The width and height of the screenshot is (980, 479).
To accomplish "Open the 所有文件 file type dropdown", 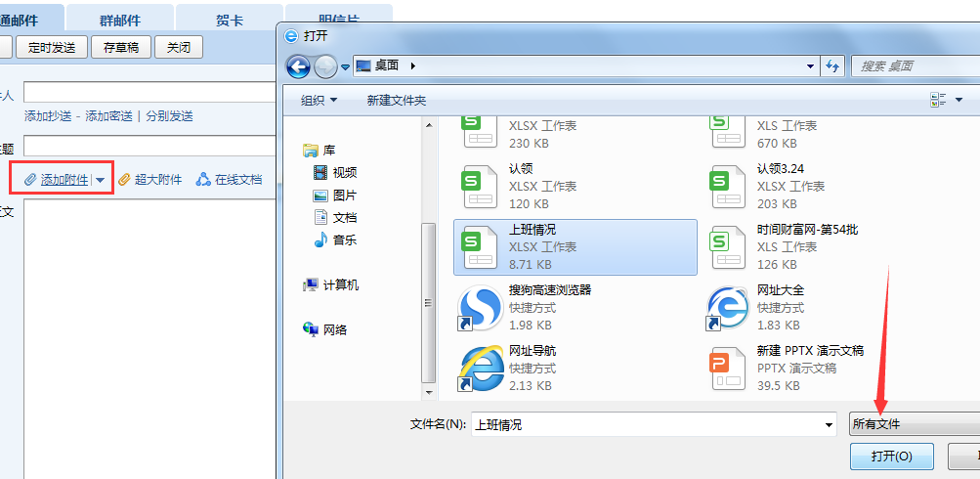I will click(x=915, y=424).
